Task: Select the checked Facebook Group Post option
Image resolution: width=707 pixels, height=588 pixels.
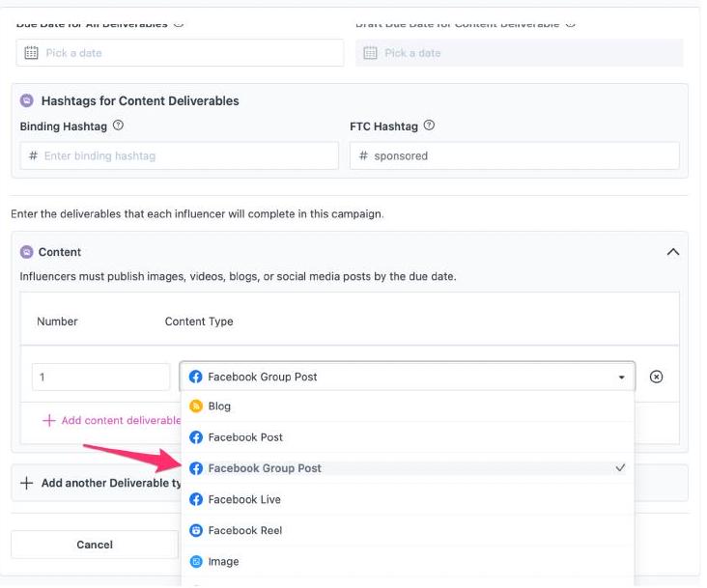Action: (265, 468)
